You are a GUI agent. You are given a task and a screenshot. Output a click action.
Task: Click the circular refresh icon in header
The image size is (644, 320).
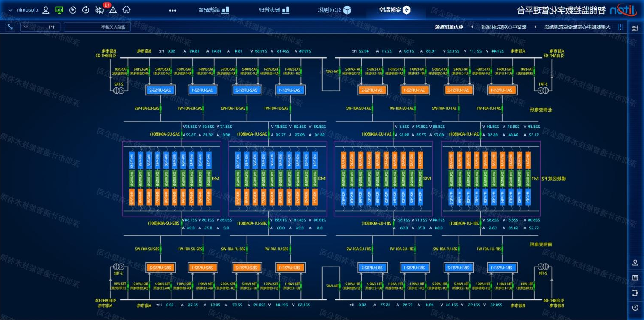(x=86, y=10)
